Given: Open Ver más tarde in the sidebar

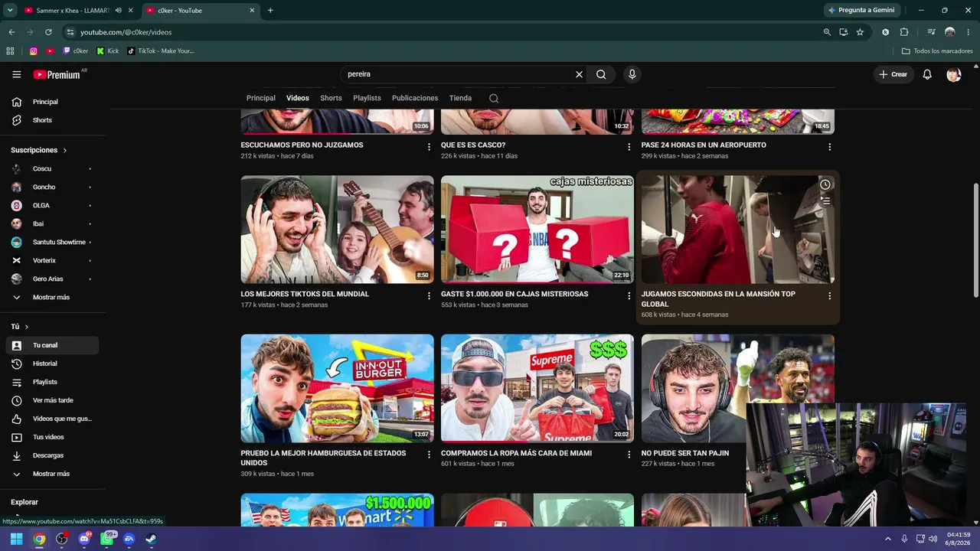Looking at the screenshot, I should click(x=52, y=400).
